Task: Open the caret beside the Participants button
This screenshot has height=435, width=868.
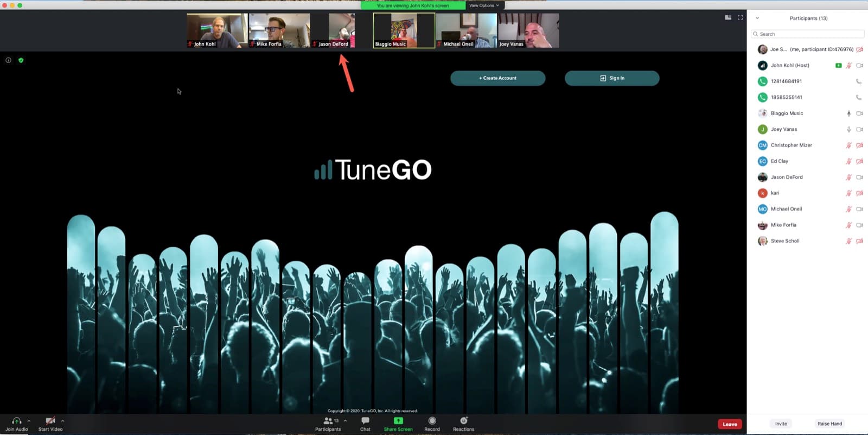Action: [x=345, y=420]
